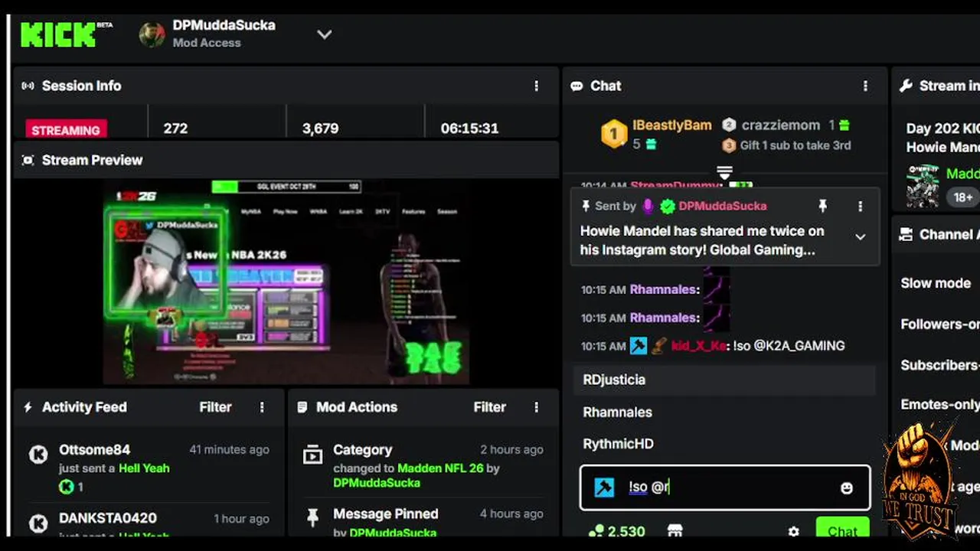The height and width of the screenshot is (551, 980).
Task: Click the Message Pinned pin icon
Action: [x=312, y=518]
